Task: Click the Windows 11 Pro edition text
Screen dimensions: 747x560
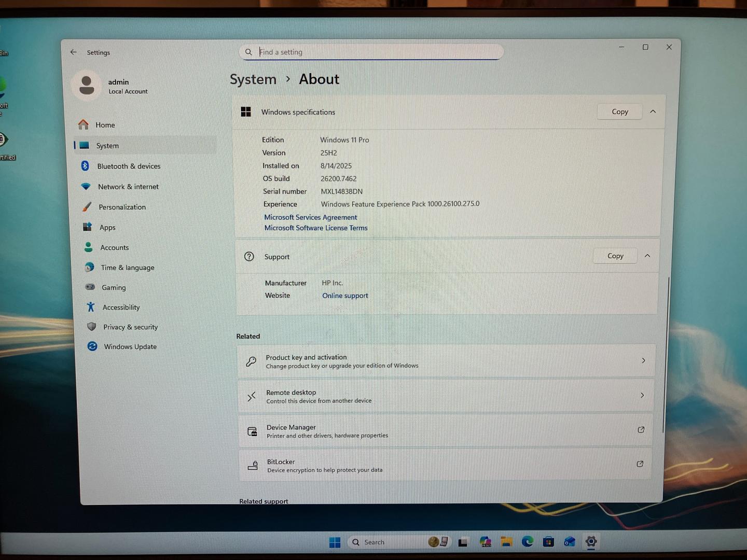Action: tap(344, 140)
